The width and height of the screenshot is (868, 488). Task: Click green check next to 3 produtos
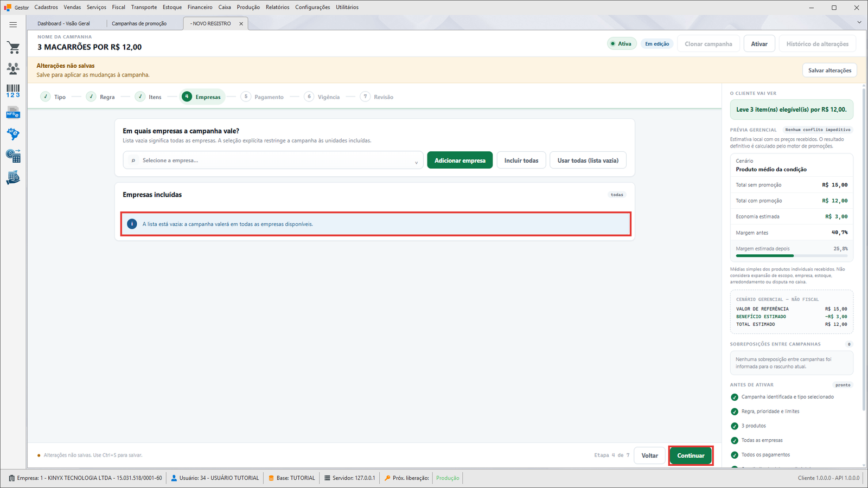(x=735, y=426)
